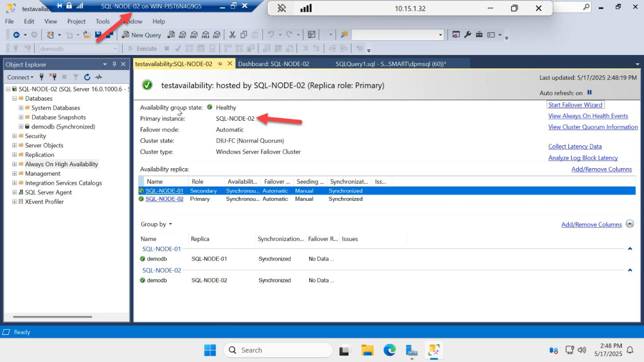This screenshot has height=362, width=644.
Task: Open the Activity Monitor pulse icon
Action: pos(98,77)
